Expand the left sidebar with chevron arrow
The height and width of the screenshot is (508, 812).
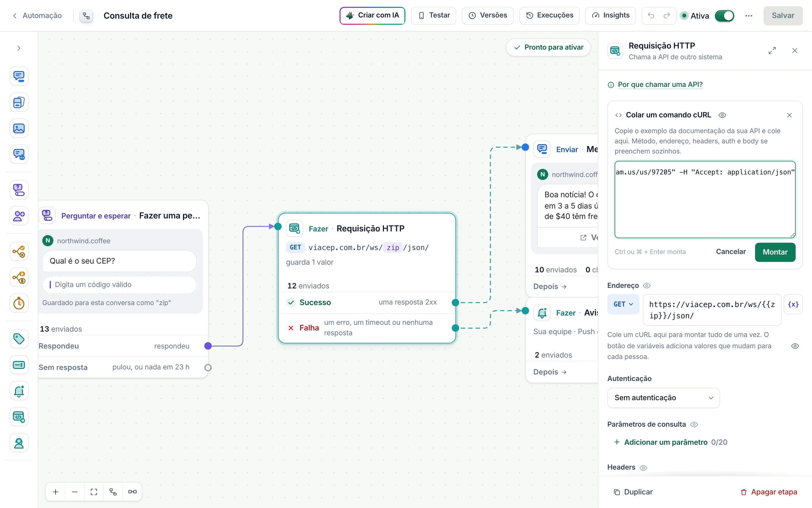click(x=19, y=48)
